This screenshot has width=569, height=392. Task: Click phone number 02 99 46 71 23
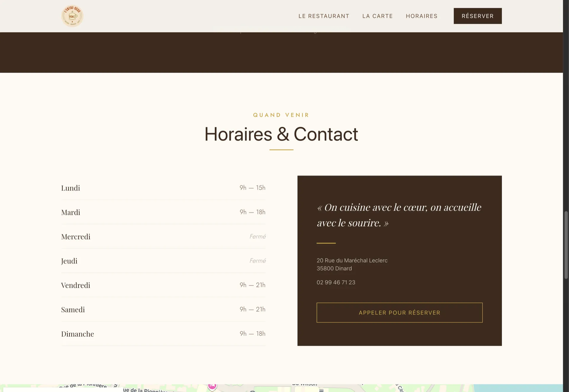tap(336, 282)
